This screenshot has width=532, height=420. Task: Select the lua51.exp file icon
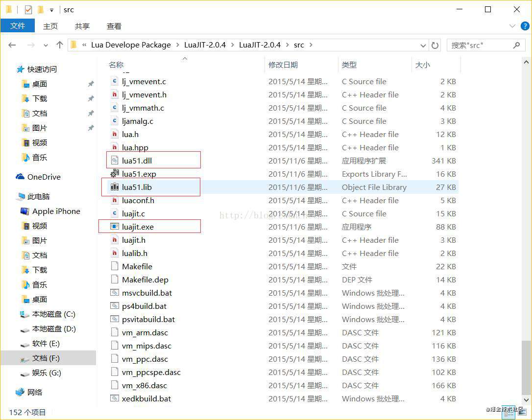(115, 174)
